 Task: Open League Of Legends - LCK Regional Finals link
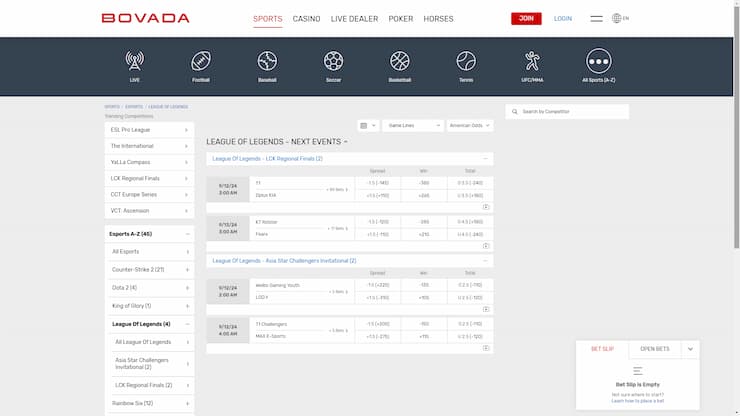[x=268, y=159]
